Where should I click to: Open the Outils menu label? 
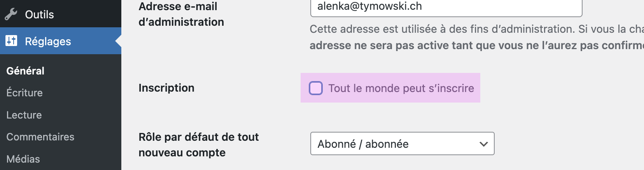pos(39,14)
